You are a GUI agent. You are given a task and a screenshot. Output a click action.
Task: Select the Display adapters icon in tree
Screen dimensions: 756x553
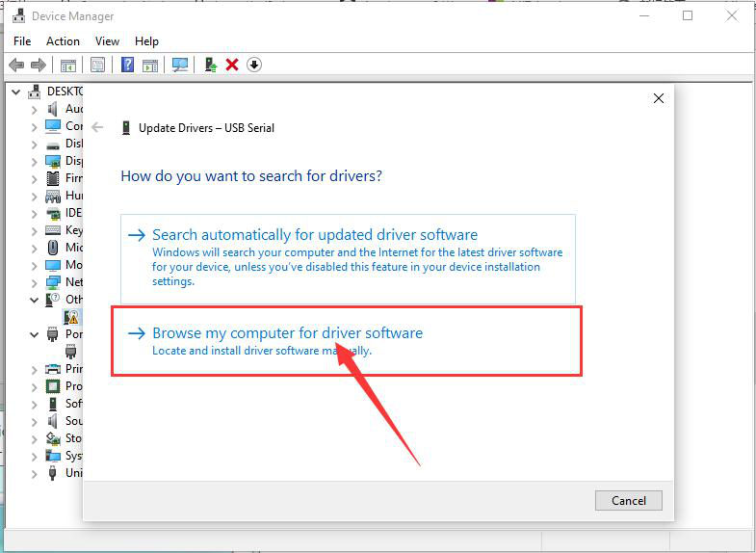tap(53, 161)
